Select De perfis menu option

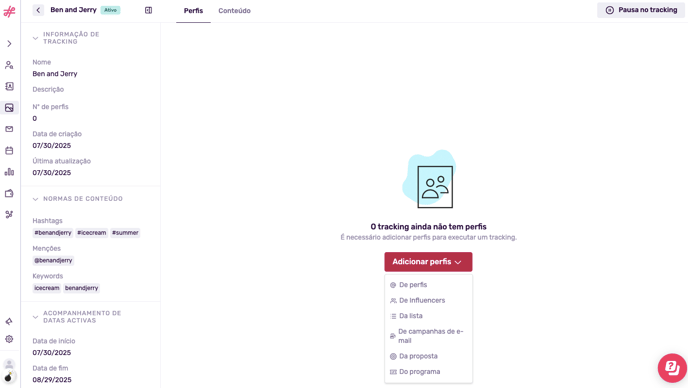tap(428, 285)
